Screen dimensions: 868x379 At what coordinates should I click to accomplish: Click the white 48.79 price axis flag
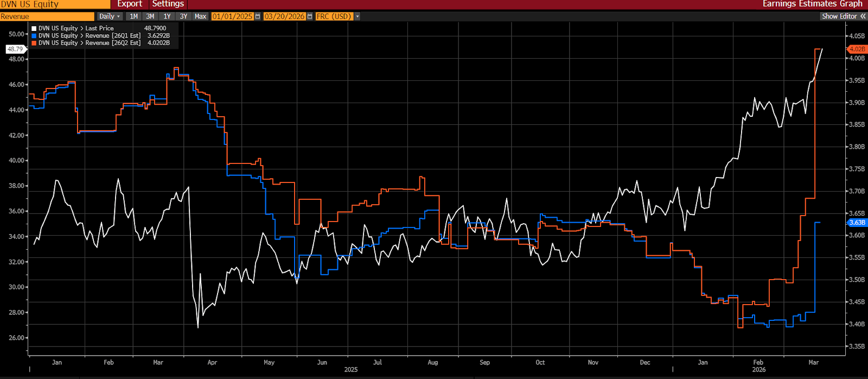15,49
